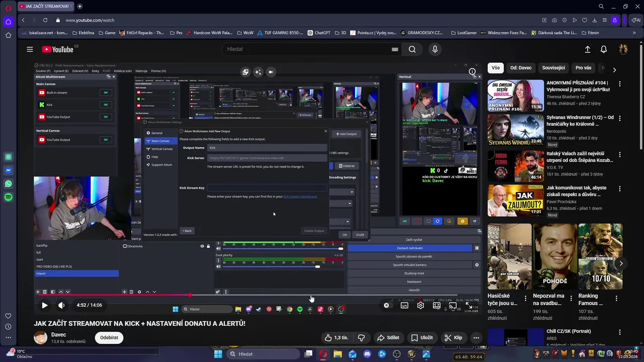Viewport: 644px width, 362px height.
Task: Open the YouTube upload/create button
Action: pos(587,49)
